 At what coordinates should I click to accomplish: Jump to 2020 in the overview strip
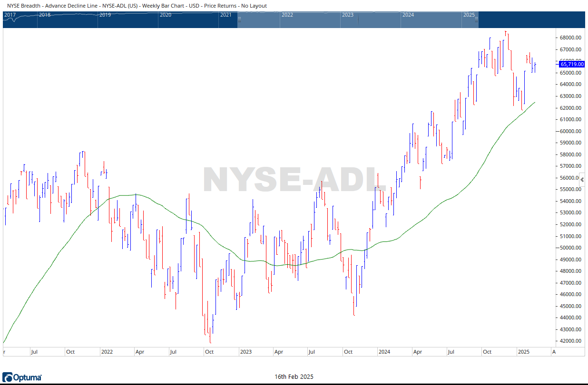pos(165,15)
